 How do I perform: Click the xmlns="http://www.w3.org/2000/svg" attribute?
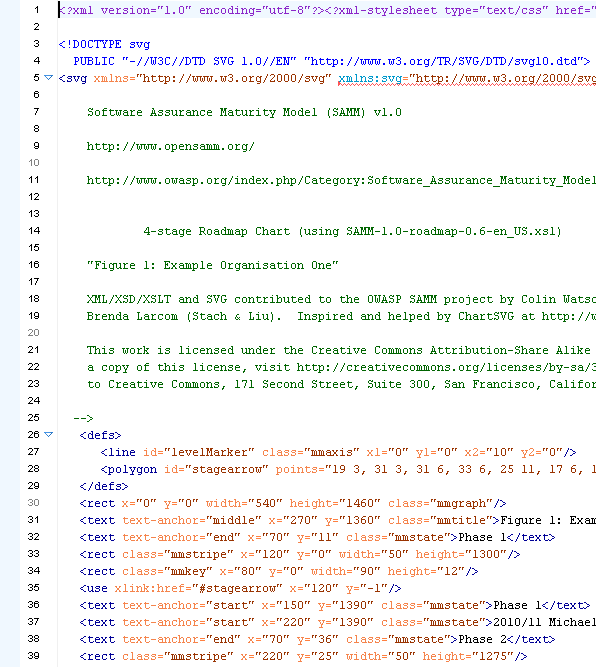[x=212, y=79]
